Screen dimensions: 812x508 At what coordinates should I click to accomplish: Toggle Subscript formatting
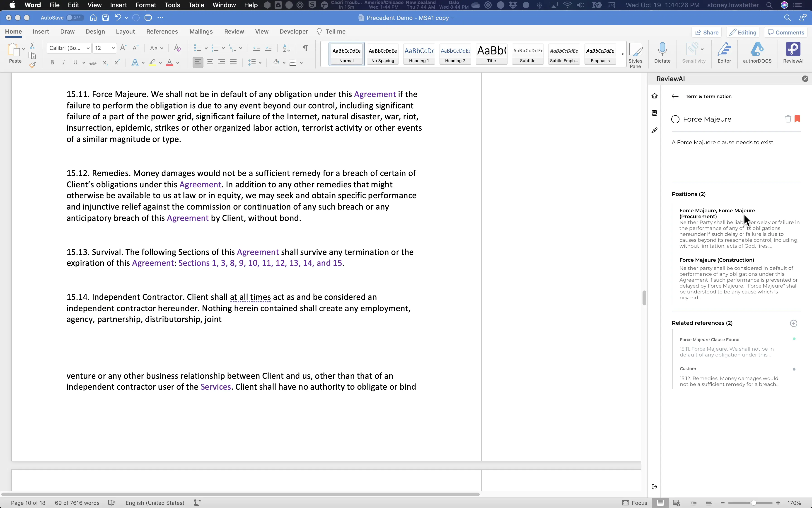pos(105,63)
